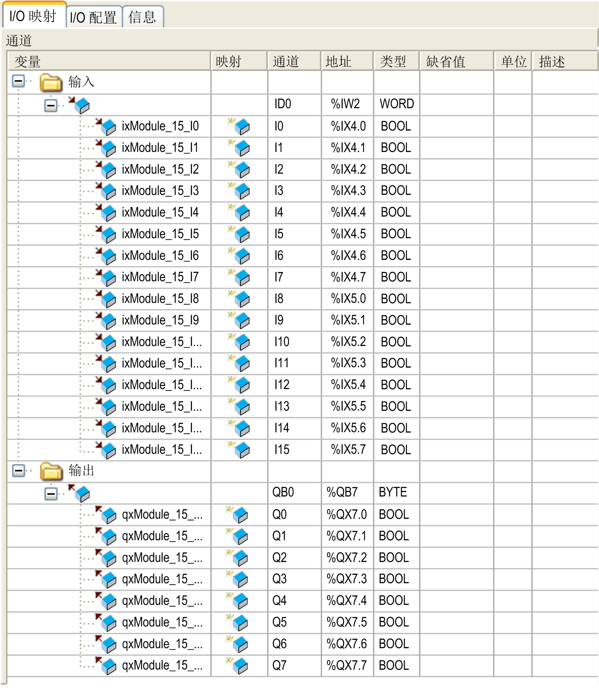Open the 信息 tab
599x700 pixels.
pyautogui.click(x=142, y=17)
